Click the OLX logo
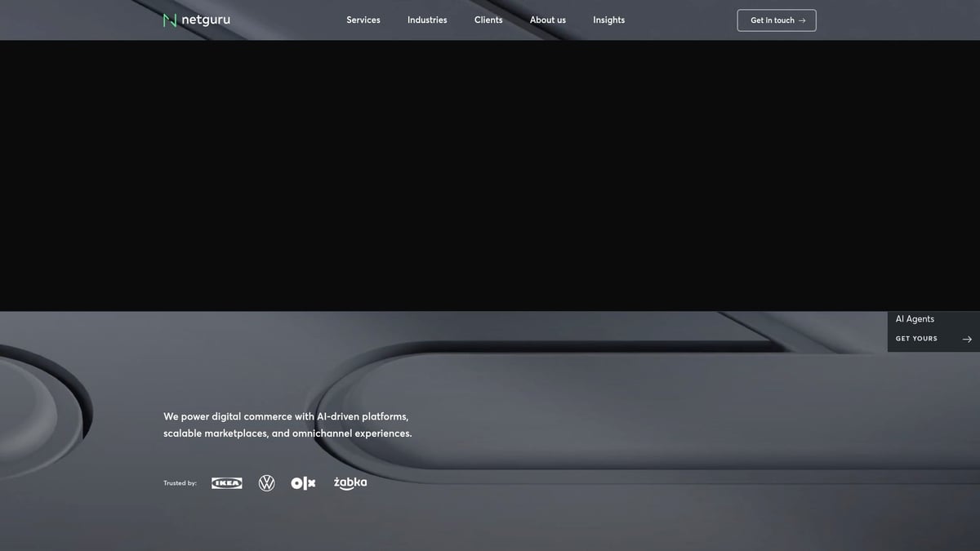This screenshot has height=551, width=980. pos(303,483)
